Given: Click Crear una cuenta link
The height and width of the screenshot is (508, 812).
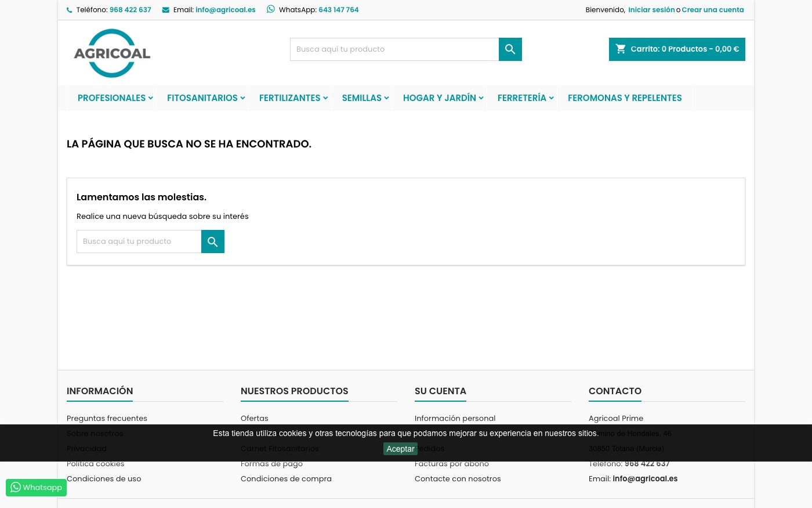Looking at the screenshot, I should click(x=713, y=10).
